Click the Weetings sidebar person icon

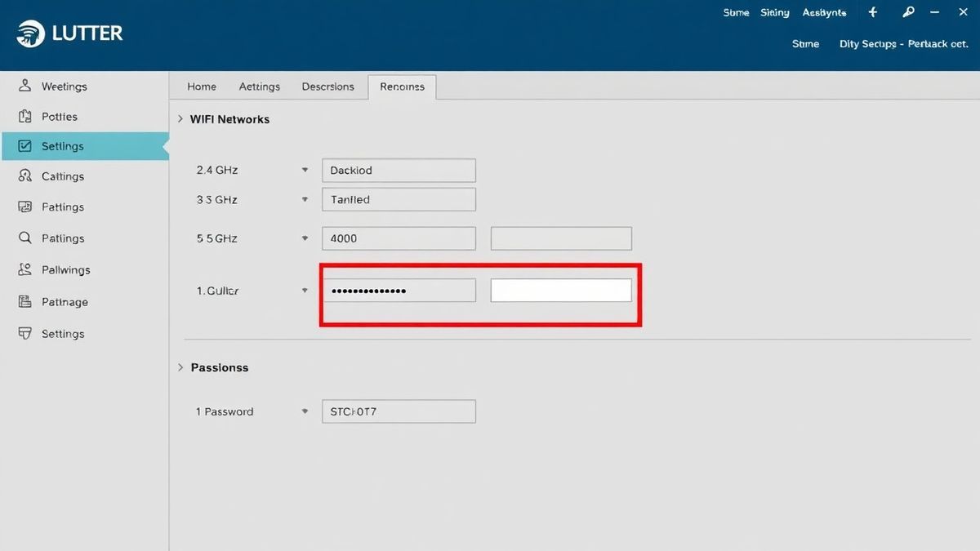pos(25,86)
